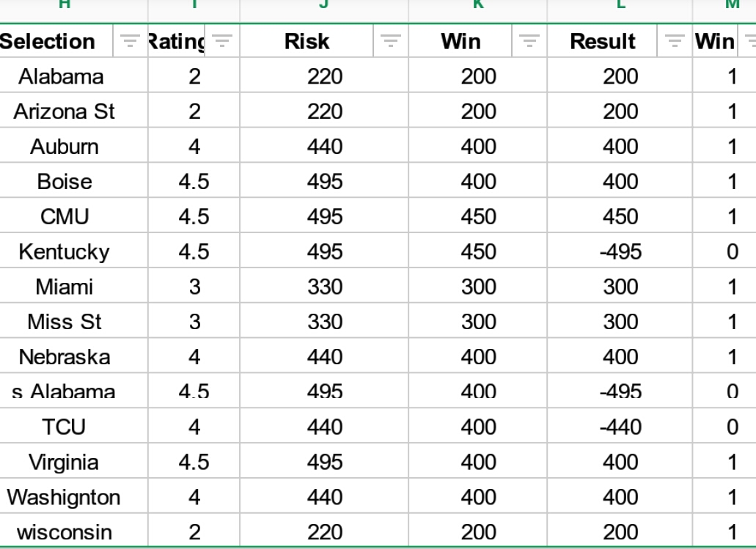Open the Rating column filter dropdown

(x=222, y=41)
